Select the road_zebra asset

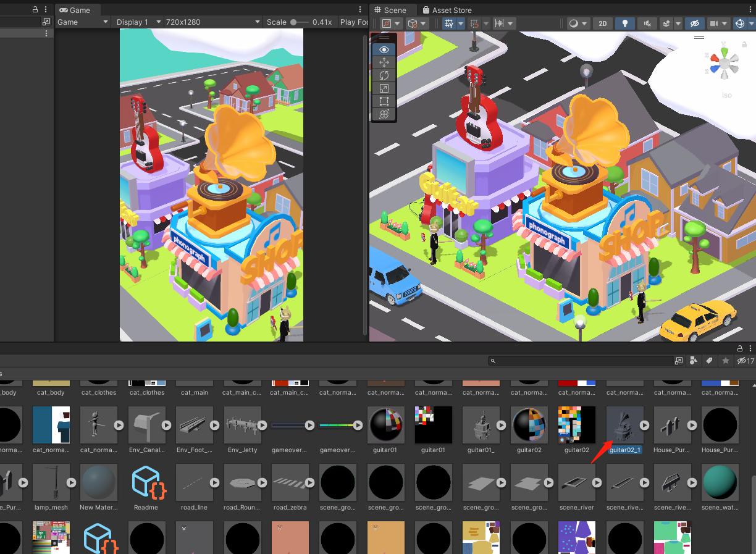(289, 483)
